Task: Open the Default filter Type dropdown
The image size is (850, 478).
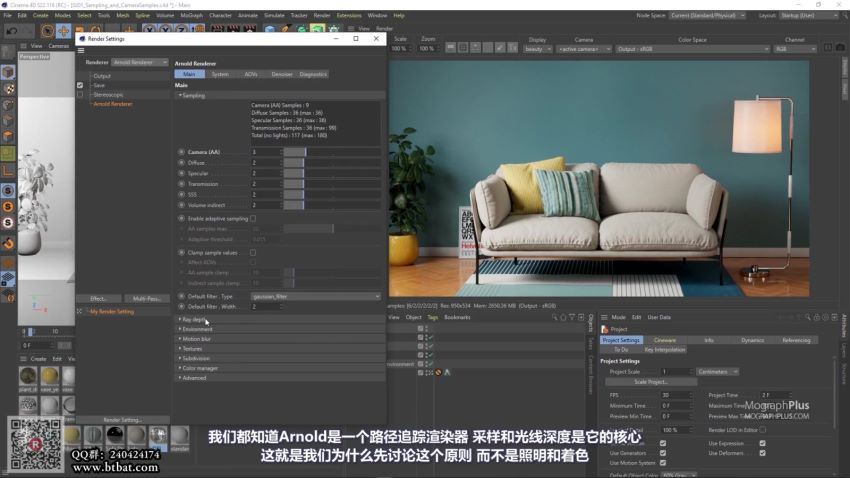Action: coord(315,296)
